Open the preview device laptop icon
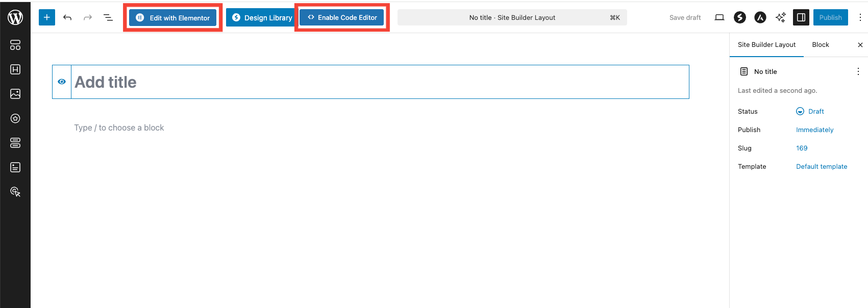Screen dimensions: 868x308 [x=719, y=17]
